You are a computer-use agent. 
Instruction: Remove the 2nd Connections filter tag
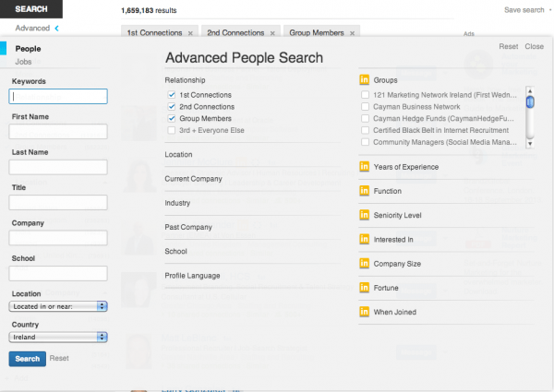point(272,33)
